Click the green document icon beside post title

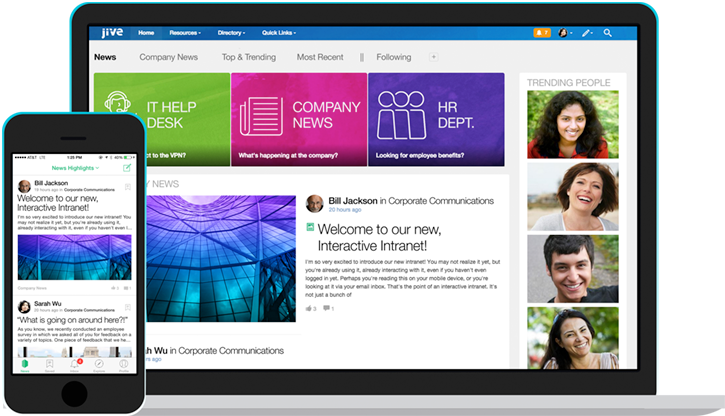point(310,227)
